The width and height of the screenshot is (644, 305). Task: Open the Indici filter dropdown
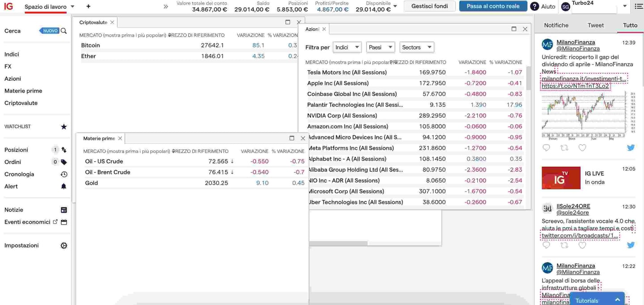[x=347, y=47]
